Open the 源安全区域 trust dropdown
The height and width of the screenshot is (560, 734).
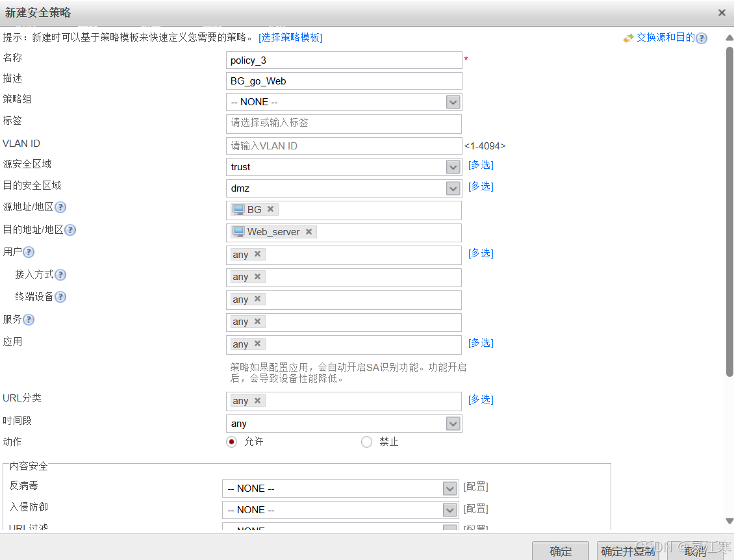(453, 167)
